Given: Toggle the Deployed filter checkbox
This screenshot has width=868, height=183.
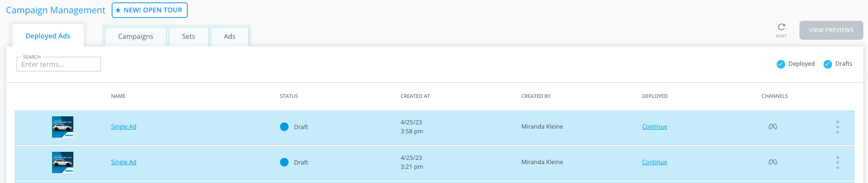Looking at the screenshot, I should [x=781, y=64].
